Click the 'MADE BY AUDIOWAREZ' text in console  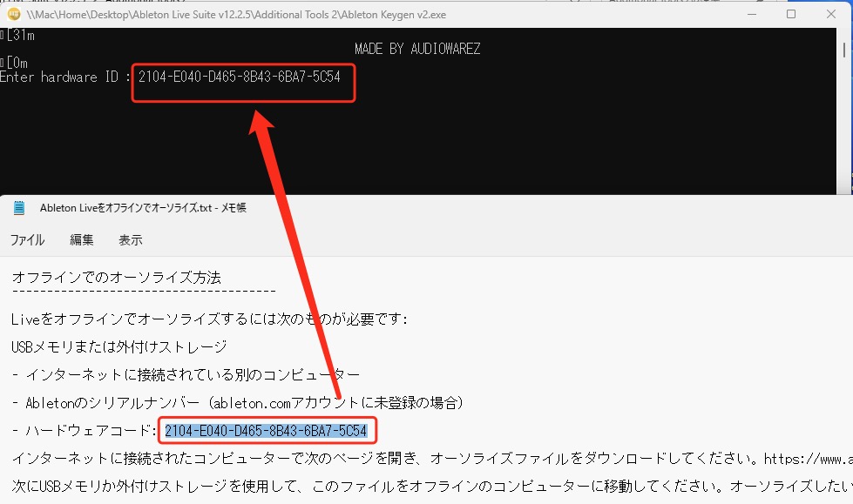tap(417, 49)
